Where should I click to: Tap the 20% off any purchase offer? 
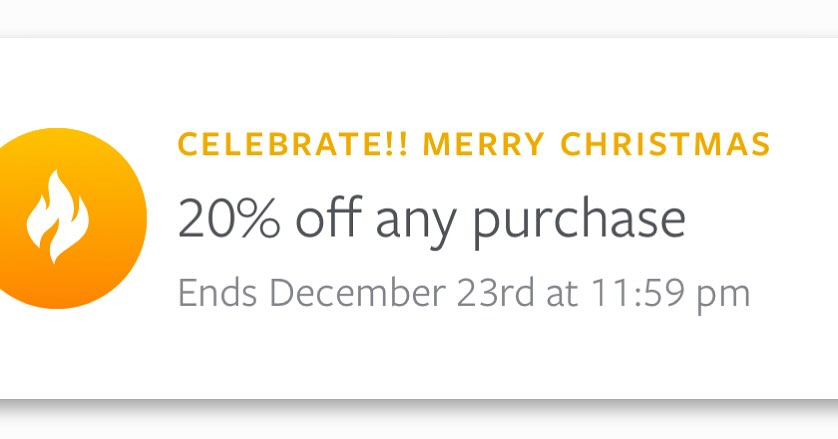pos(431,219)
